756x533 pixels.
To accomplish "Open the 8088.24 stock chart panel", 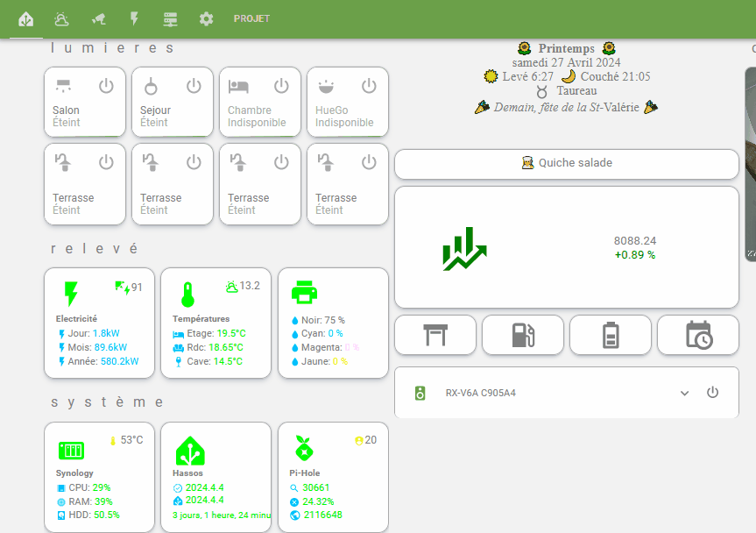I will 566,246.
